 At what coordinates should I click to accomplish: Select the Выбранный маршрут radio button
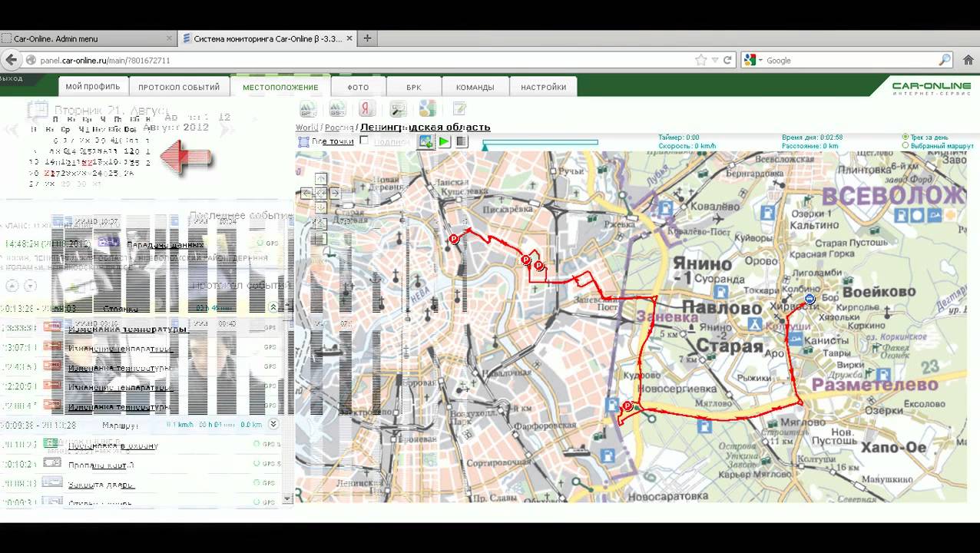[x=906, y=145]
